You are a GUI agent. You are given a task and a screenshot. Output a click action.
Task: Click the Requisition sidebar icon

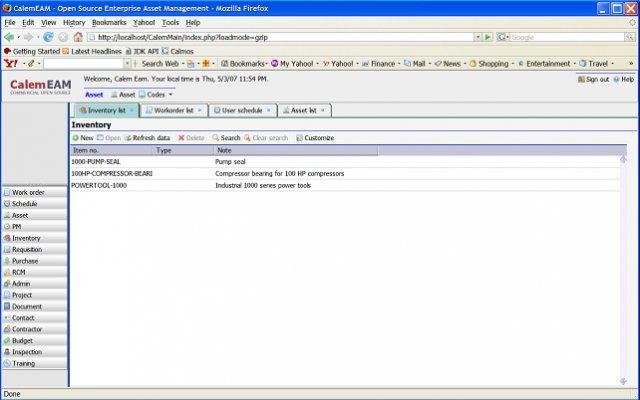point(7,249)
